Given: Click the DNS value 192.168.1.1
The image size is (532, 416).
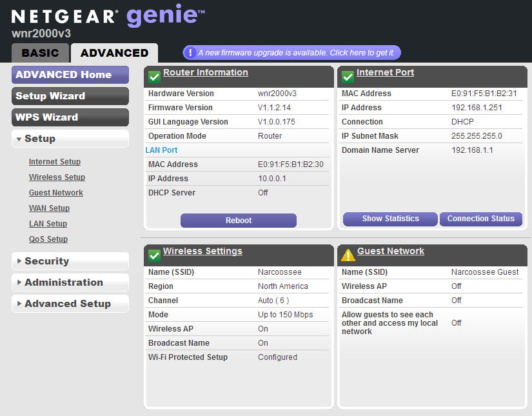Looking at the screenshot, I should [x=472, y=150].
